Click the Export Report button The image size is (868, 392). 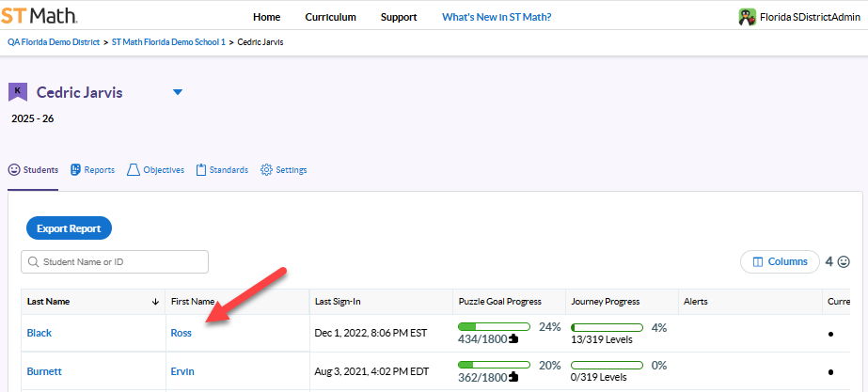(69, 228)
